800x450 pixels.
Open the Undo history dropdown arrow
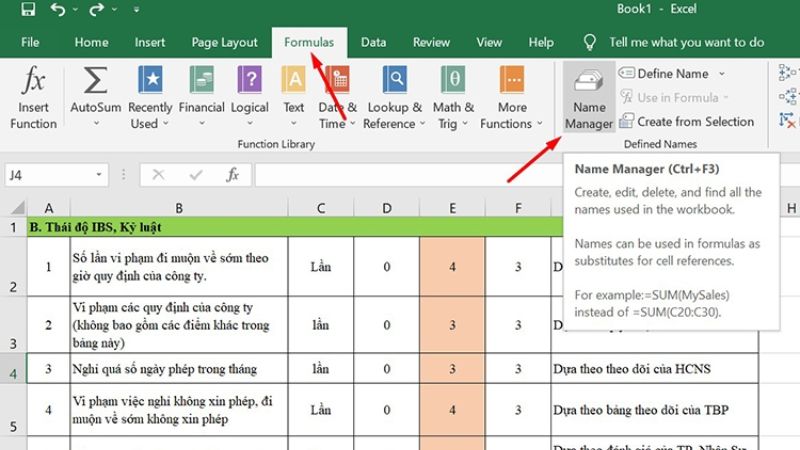coord(75,9)
